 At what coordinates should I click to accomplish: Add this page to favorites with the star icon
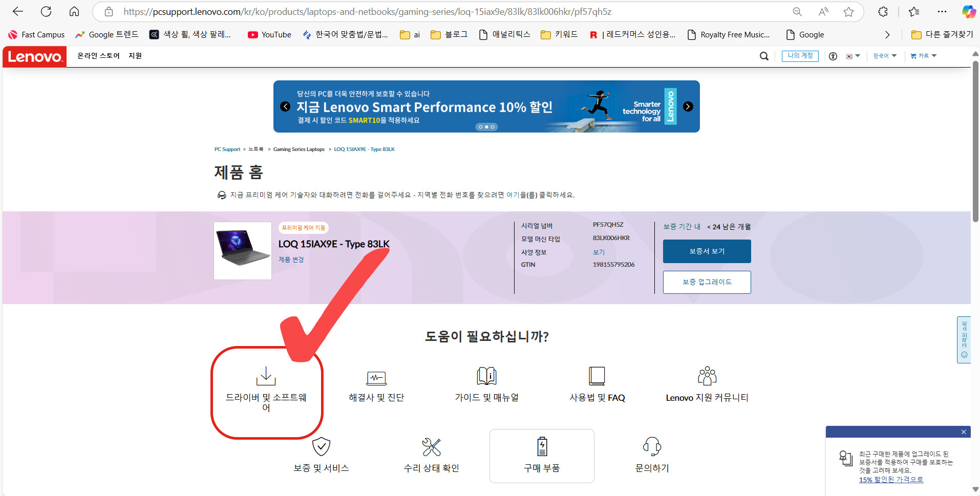pyautogui.click(x=849, y=12)
